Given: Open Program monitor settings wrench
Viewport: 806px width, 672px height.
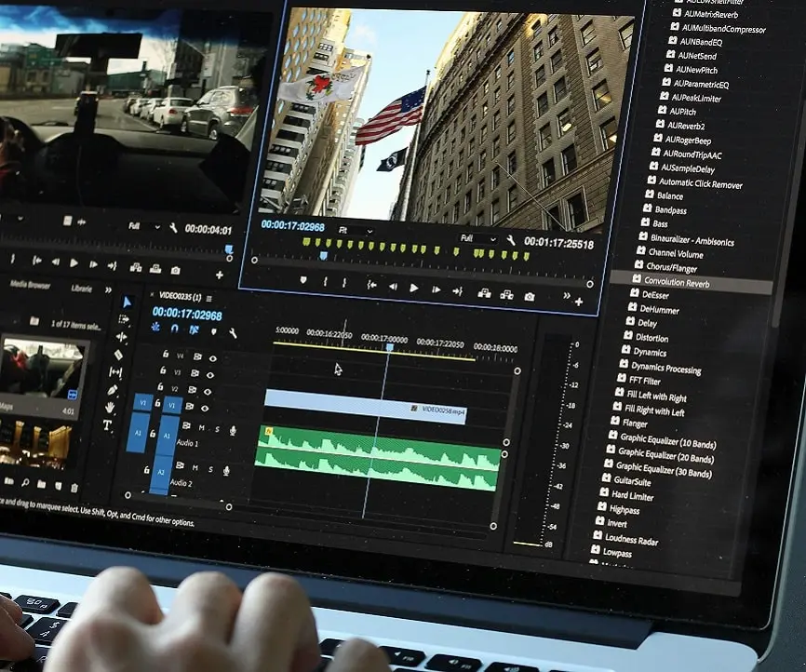Looking at the screenshot, I should (511, 241).
